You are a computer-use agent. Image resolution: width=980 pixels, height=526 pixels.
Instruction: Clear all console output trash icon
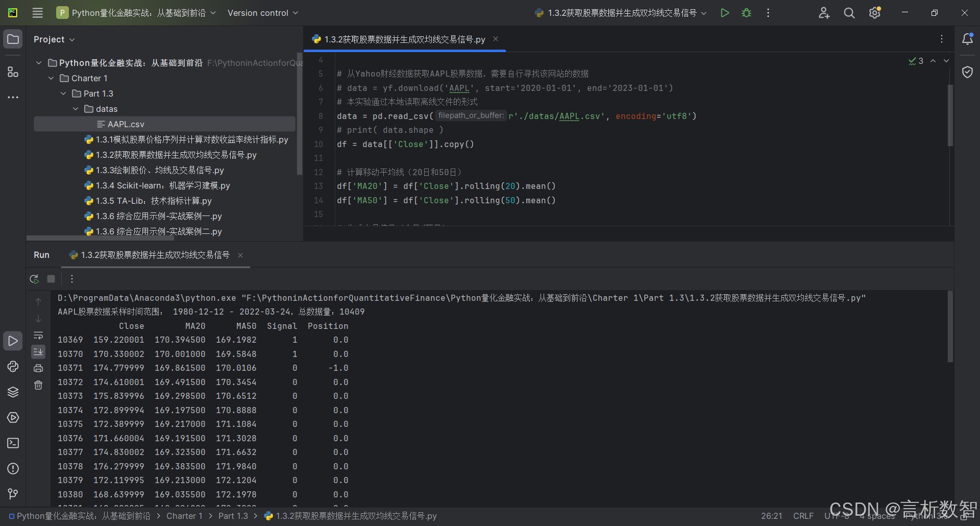(x=38, y=385)
